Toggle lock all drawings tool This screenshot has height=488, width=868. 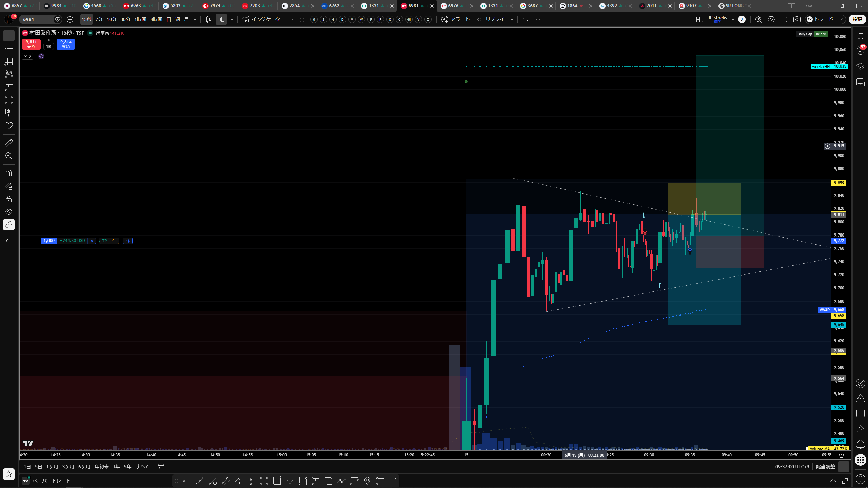click(9, 199)
